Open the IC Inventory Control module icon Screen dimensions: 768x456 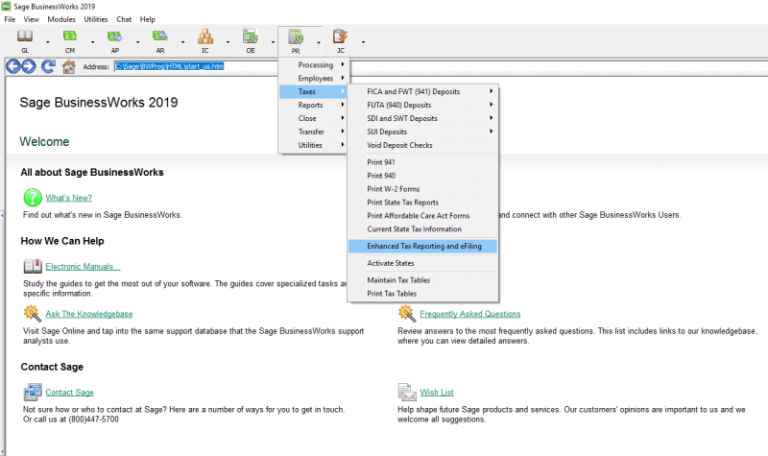point(205,39)
